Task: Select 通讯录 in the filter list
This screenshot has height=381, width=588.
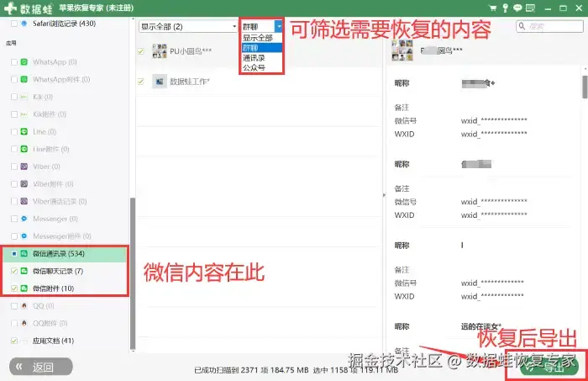Action: 261,58
